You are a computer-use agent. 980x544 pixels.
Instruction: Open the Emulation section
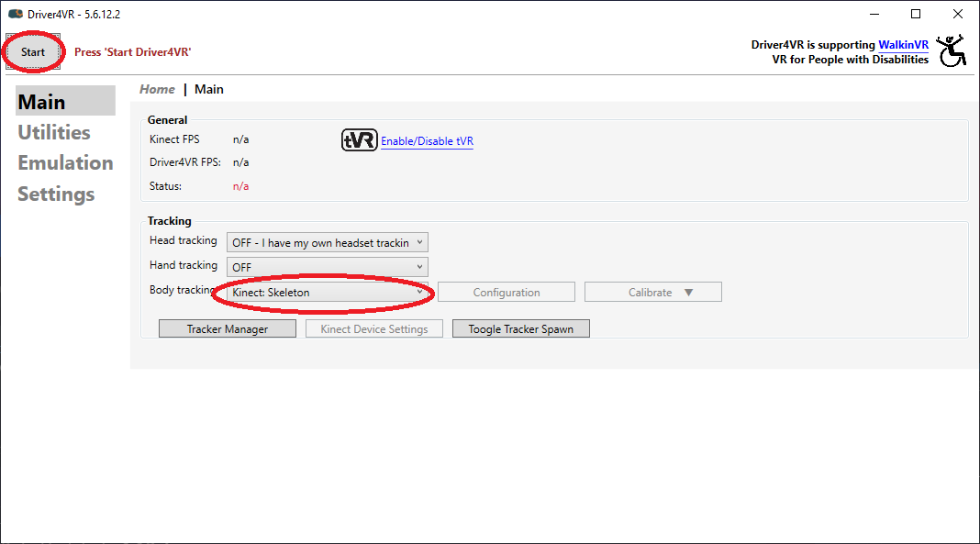tap(65, 162)
